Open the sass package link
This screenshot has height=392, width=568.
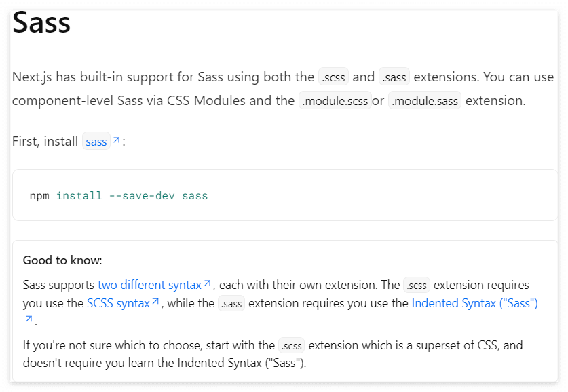[96, 142]
